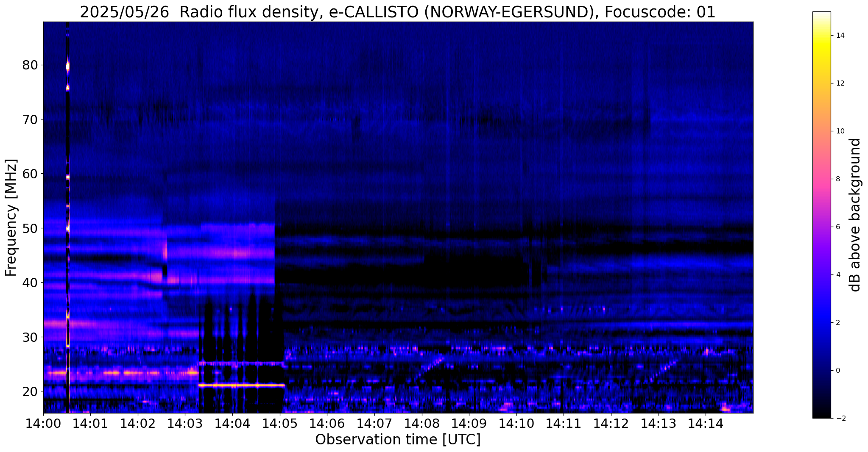The image size is (868, 452).
Task: Click the 14:09 time axis tick label
Action: (x=469, y=424)
